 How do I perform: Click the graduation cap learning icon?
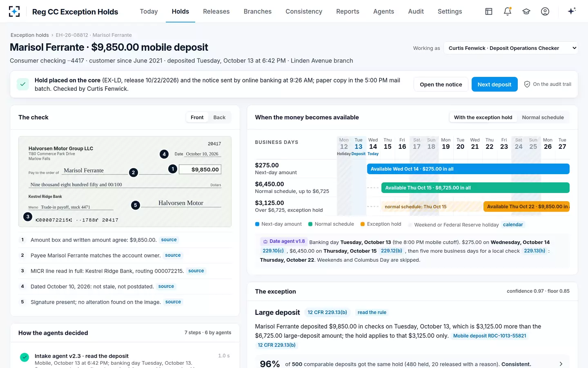pos(526,11)
